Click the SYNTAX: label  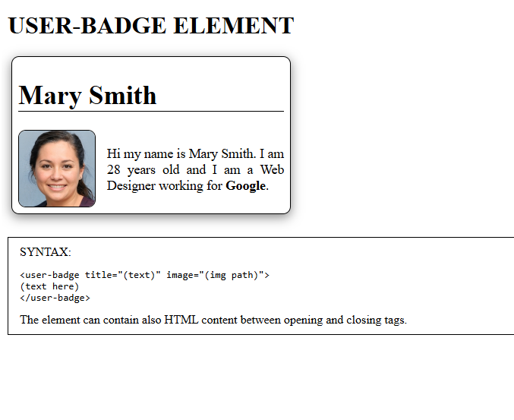(x=45, y=252)
